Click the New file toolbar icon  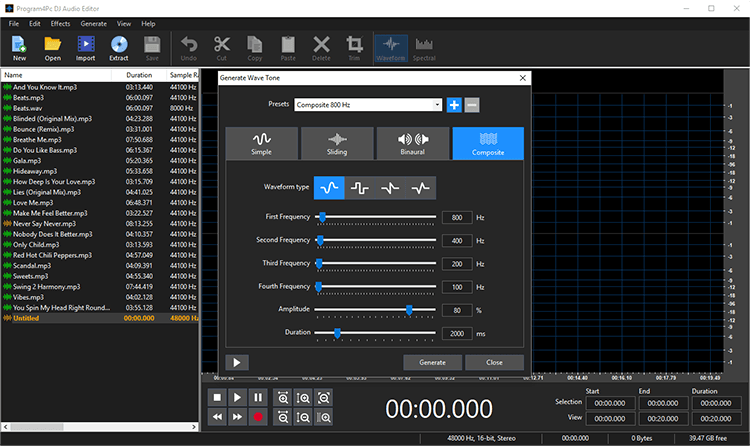[x=19, y=47]
